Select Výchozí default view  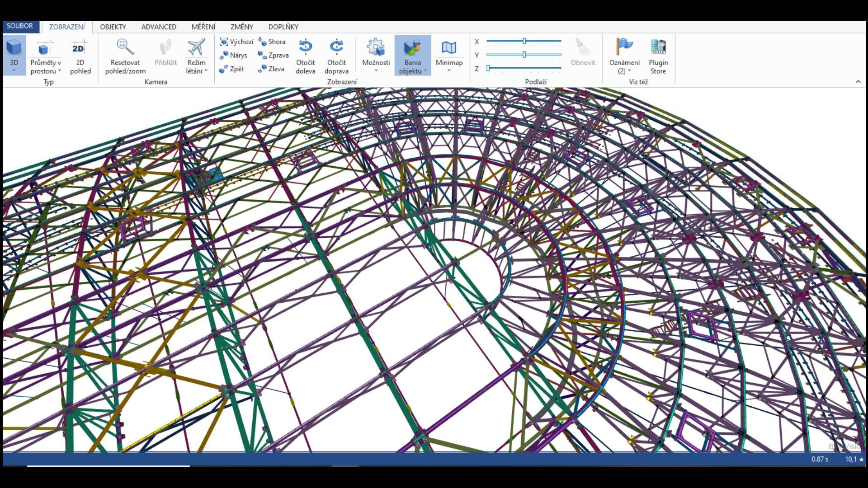(x=236, y=42)
